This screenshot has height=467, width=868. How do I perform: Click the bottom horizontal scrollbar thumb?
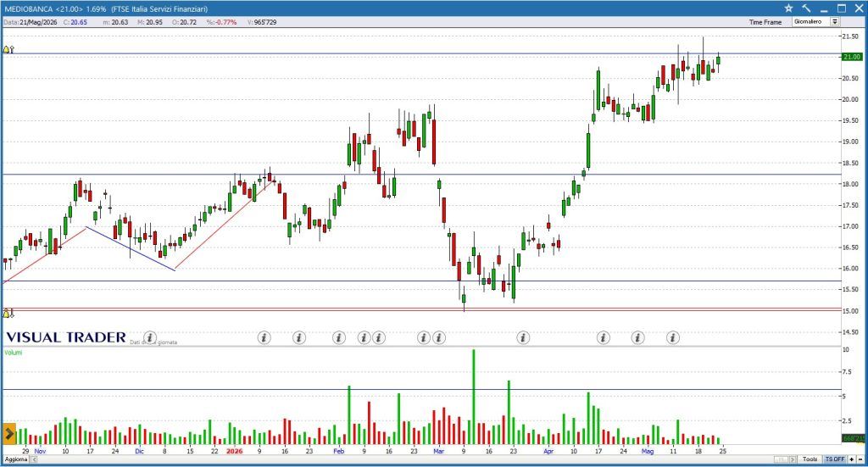pyautogui.click(x=781, y=459)
